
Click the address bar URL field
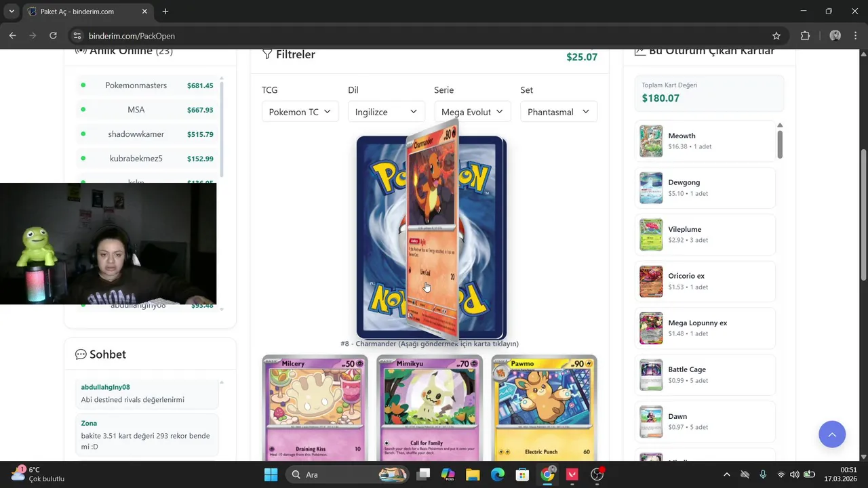click(x=420, y=36)
